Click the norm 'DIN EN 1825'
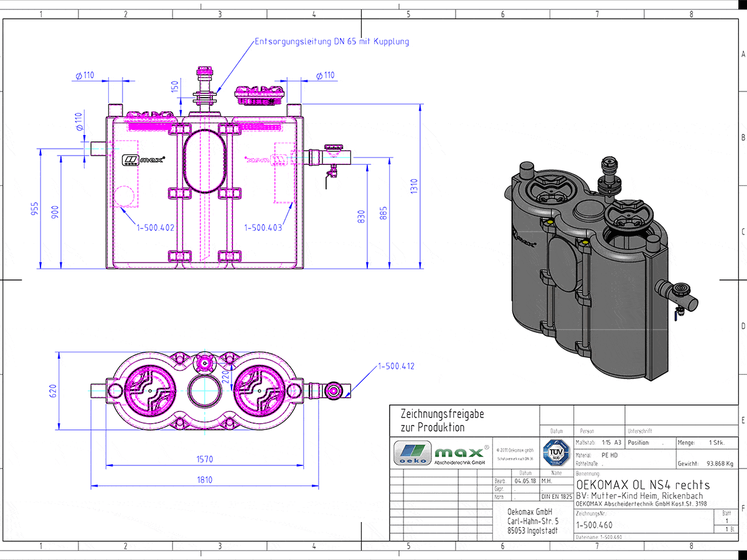Viewport: 747px width, 560px height. point(556,497)
